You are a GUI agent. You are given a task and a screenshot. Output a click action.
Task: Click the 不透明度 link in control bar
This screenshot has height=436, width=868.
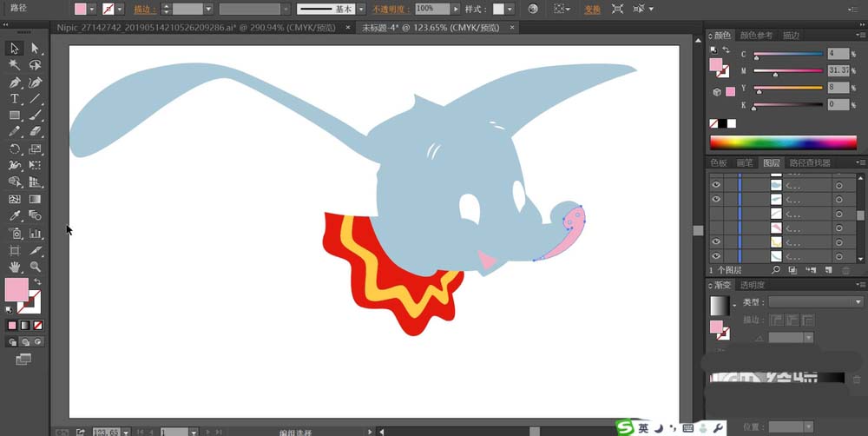391,9
